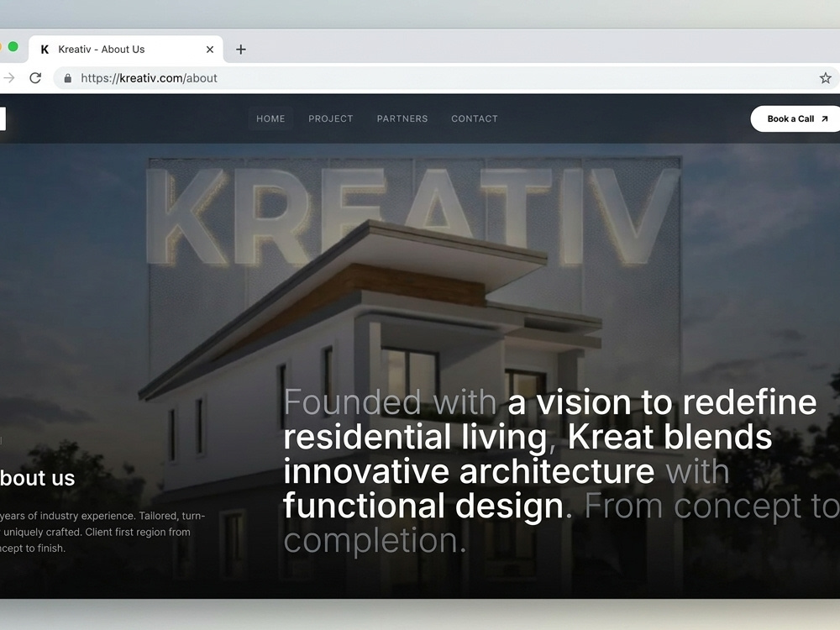Image resolution: width=840 pixels, height=630 pixels.
Task: Open a new tab with plus icon
Action: (x=241, y=50)
